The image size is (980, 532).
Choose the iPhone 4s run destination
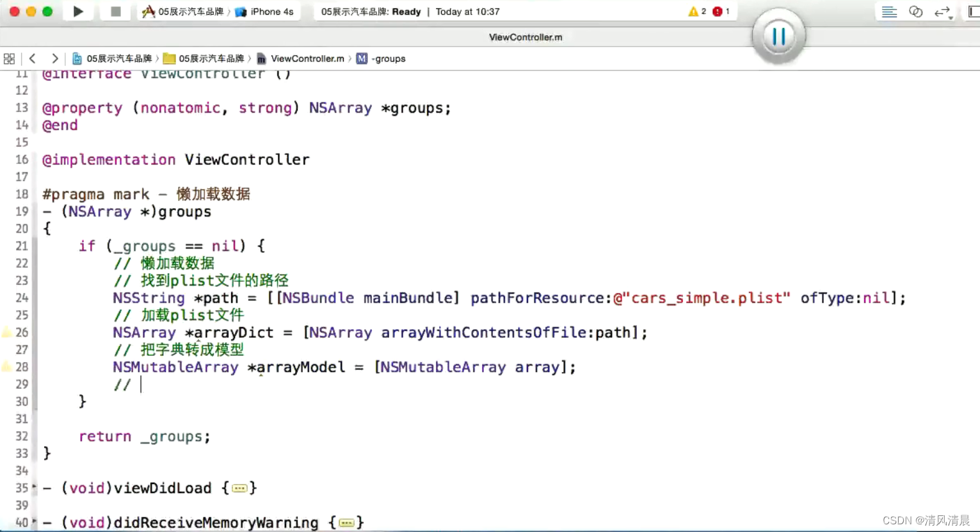tap(264, 12)
